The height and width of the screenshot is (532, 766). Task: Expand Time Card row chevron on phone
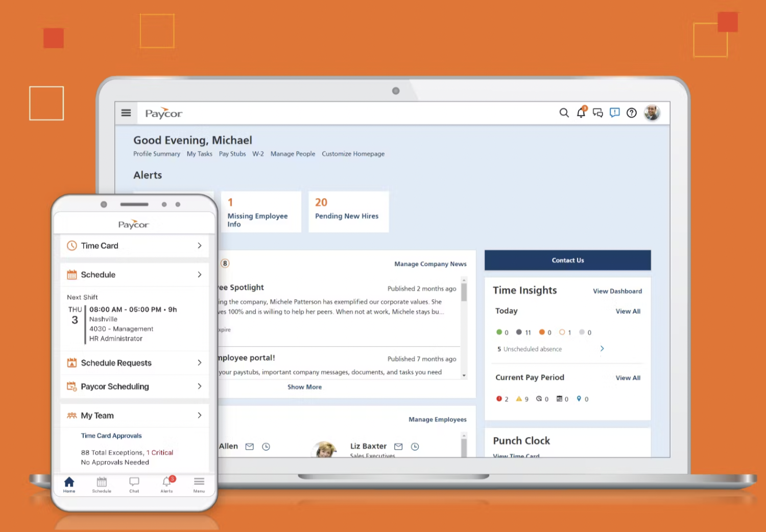tap(200, 246)
